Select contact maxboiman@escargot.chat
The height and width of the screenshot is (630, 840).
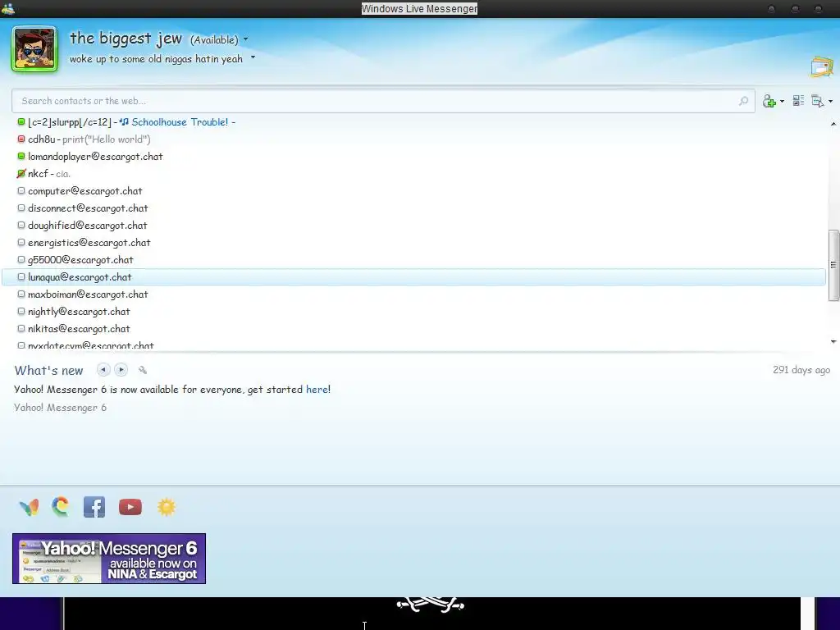88,294
